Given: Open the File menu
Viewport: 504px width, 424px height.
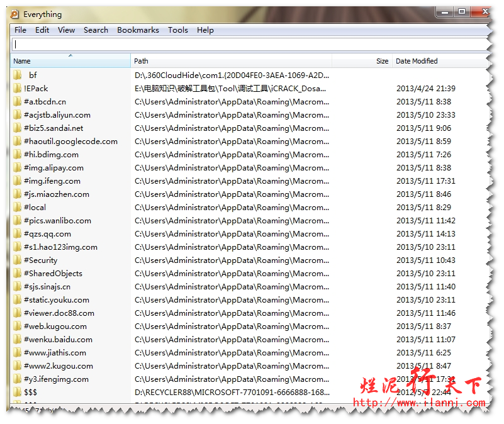Looking at the screenshot, I should pos(20,30).
